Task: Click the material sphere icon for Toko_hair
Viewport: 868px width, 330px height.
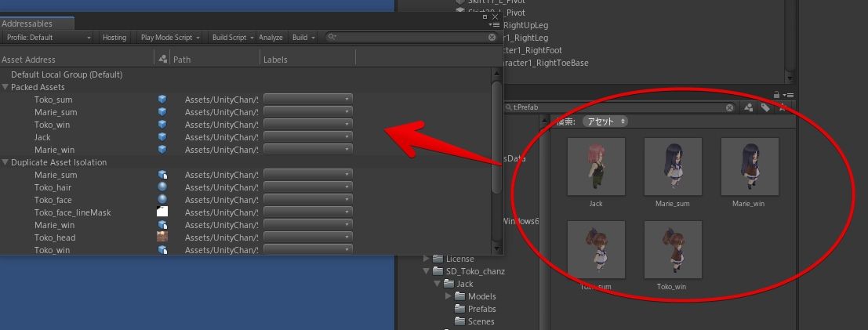Action: (x=162, y=187)
